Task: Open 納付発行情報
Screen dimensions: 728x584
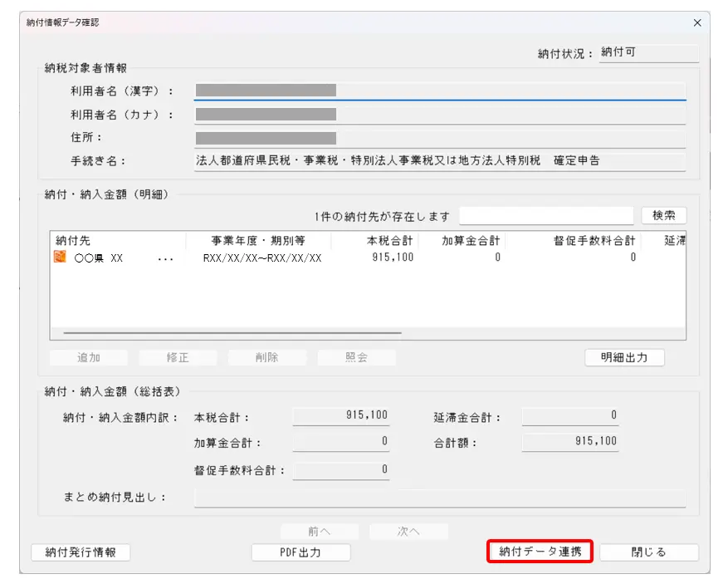Action: pos(81,552)
